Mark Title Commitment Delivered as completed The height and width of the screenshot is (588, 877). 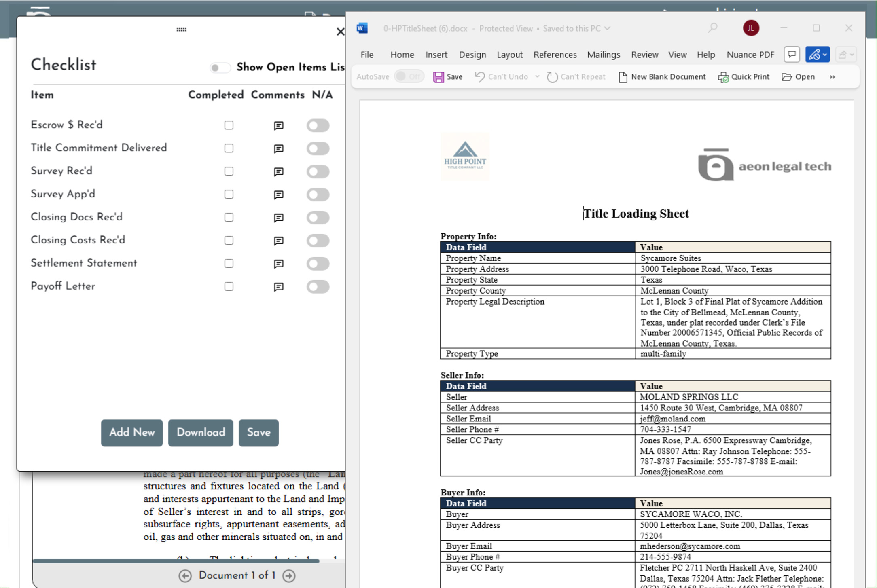point(229,148)
